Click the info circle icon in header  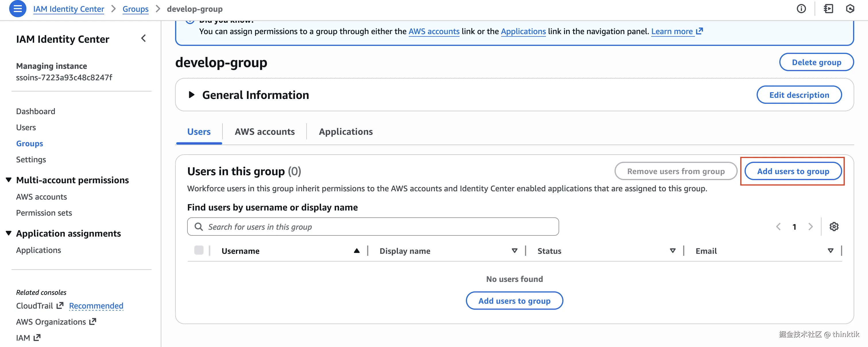coord(801,9)
